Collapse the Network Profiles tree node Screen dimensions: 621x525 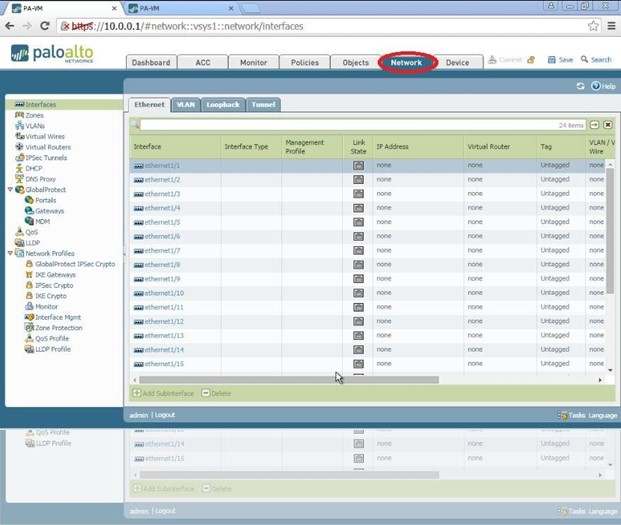[x=10, y=253]
